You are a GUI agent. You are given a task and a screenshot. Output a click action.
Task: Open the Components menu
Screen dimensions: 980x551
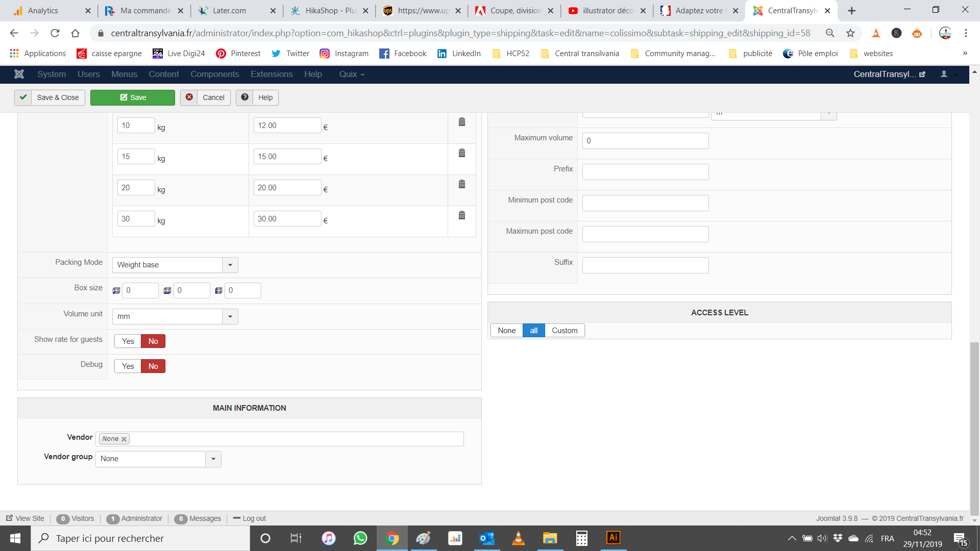[x=214, y=74]
